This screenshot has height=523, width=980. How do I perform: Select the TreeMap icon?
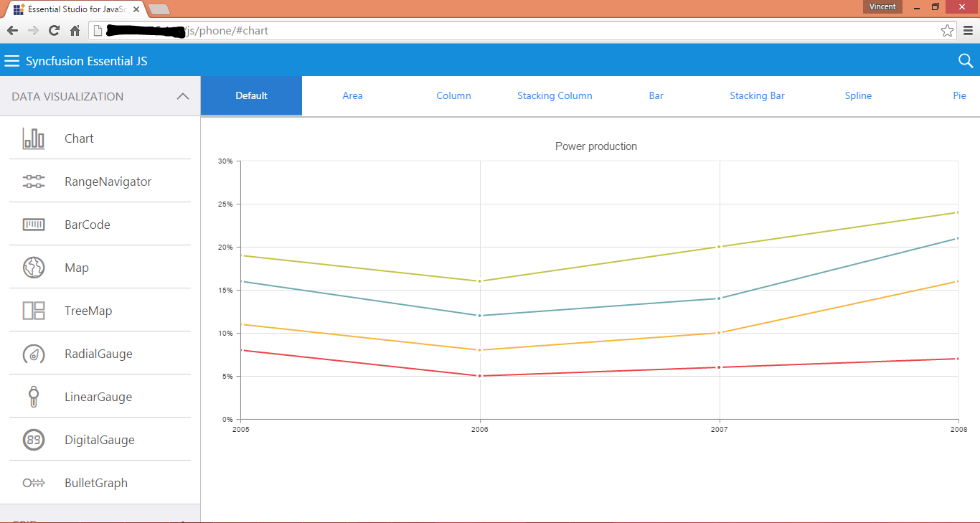[x=34, y=311]
